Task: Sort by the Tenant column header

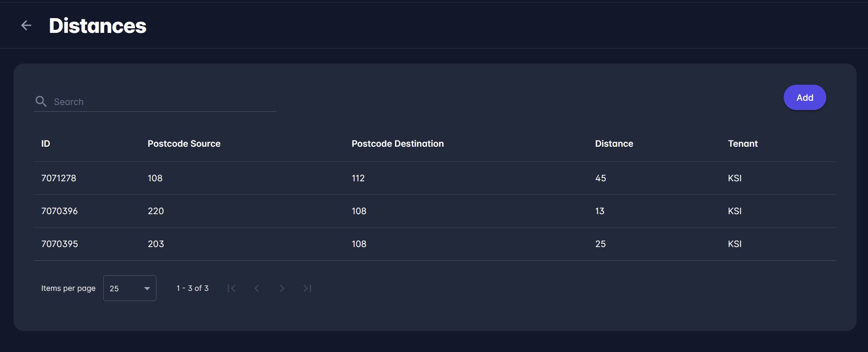Action: click(742, 144)
